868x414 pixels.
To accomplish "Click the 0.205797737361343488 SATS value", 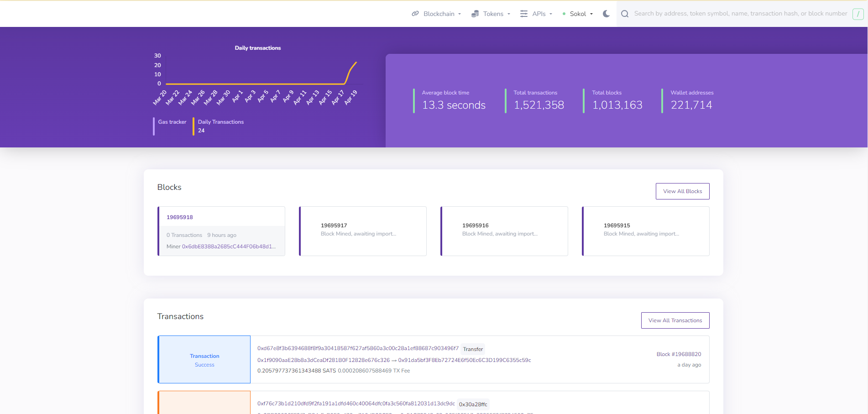I will [x=297, y=371].
